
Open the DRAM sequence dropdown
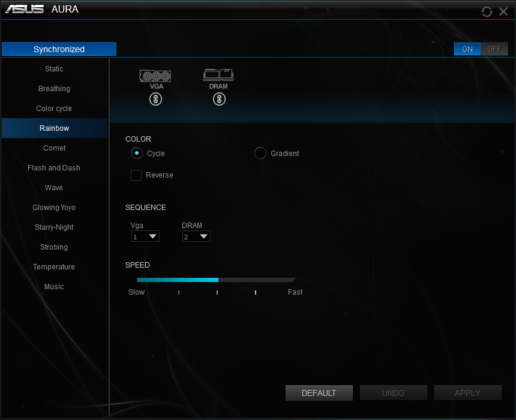[x=196, y=236]
